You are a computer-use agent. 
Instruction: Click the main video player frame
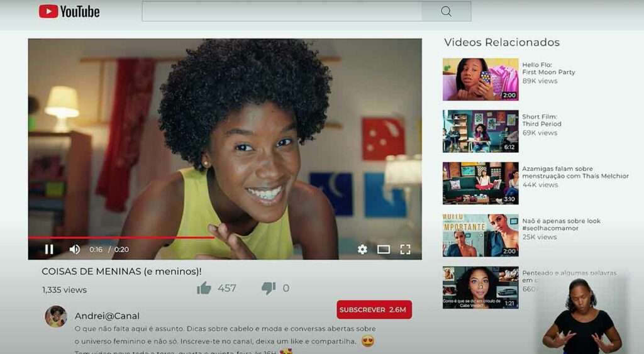coord(225,149)
